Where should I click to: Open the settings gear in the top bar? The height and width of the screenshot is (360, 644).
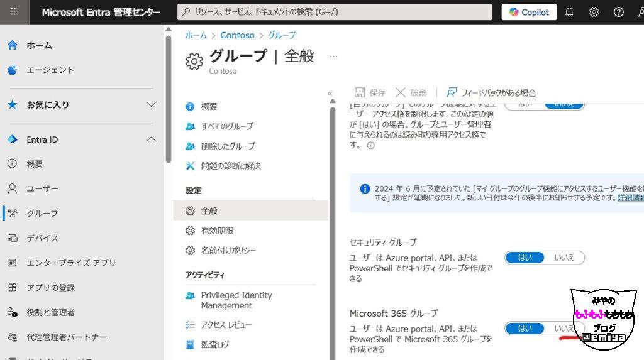(594, 13)
